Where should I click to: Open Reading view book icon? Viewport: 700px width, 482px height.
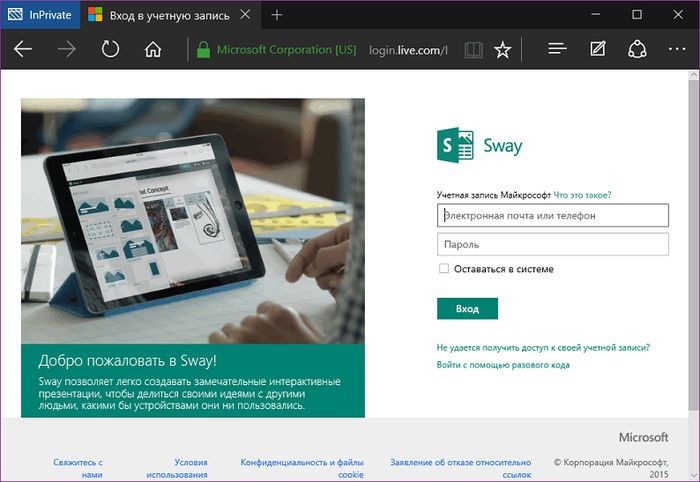471,49
